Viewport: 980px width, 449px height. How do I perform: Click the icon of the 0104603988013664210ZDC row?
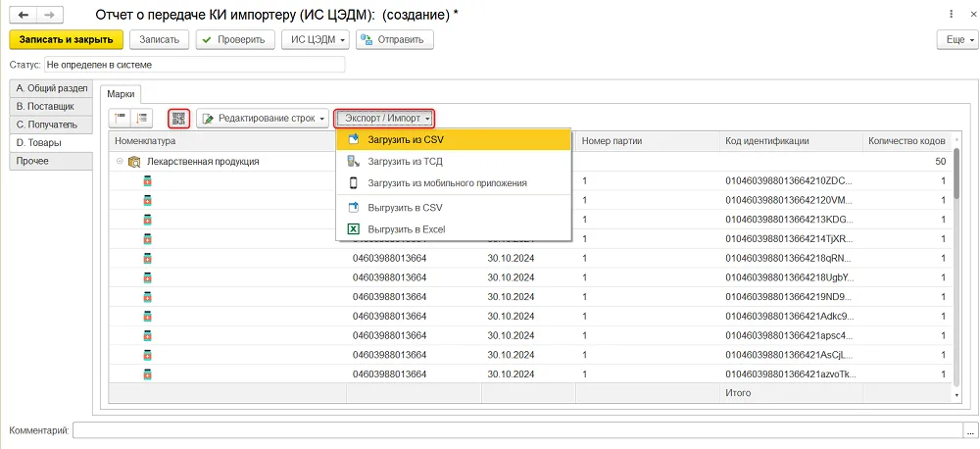tap(148, 180)
